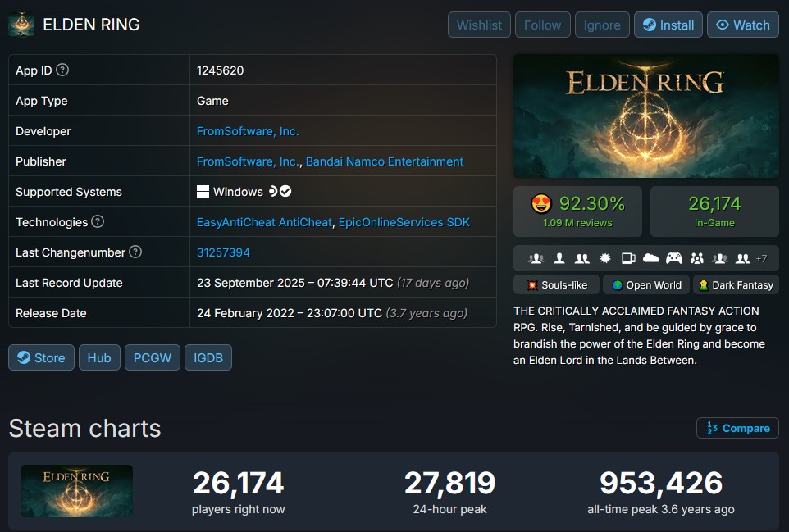Click the App Type value Game

[212, 101]
